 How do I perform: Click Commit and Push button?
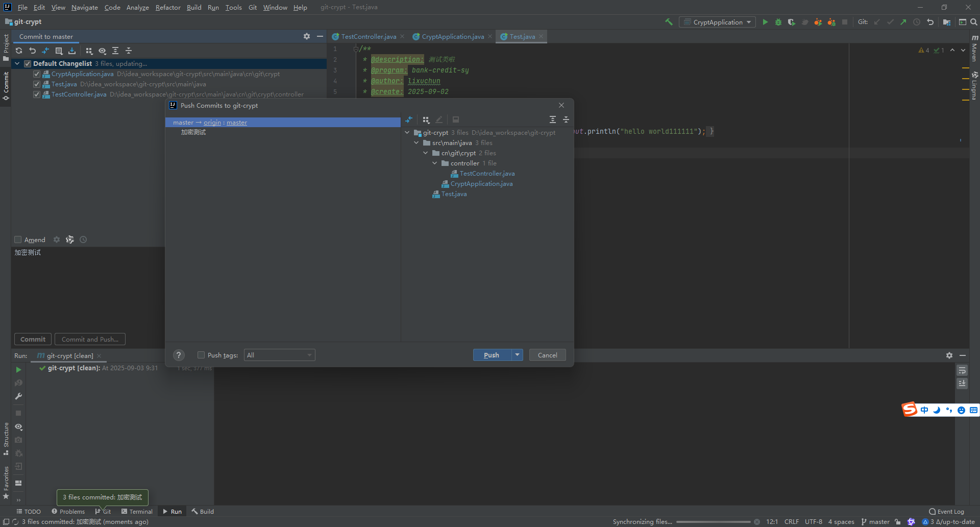[x=90, y=339]
